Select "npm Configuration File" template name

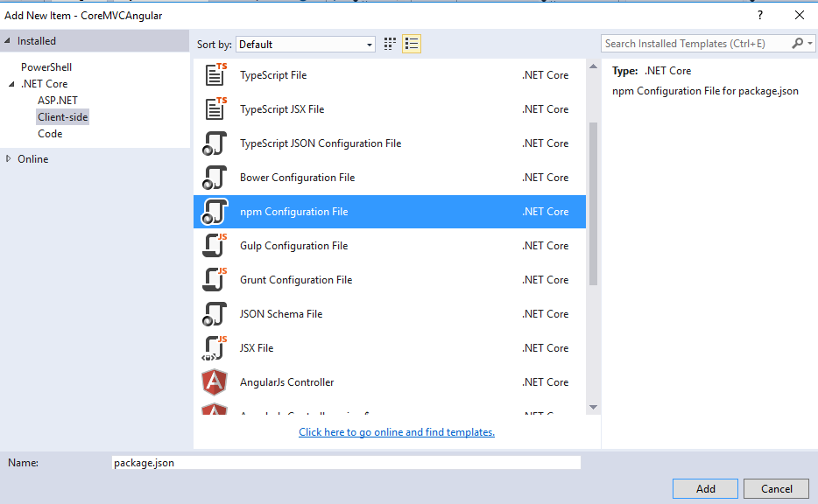(294, 212)
